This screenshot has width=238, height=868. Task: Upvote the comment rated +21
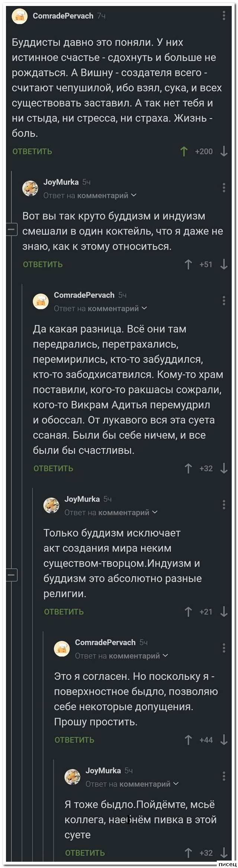coord(188,612)
